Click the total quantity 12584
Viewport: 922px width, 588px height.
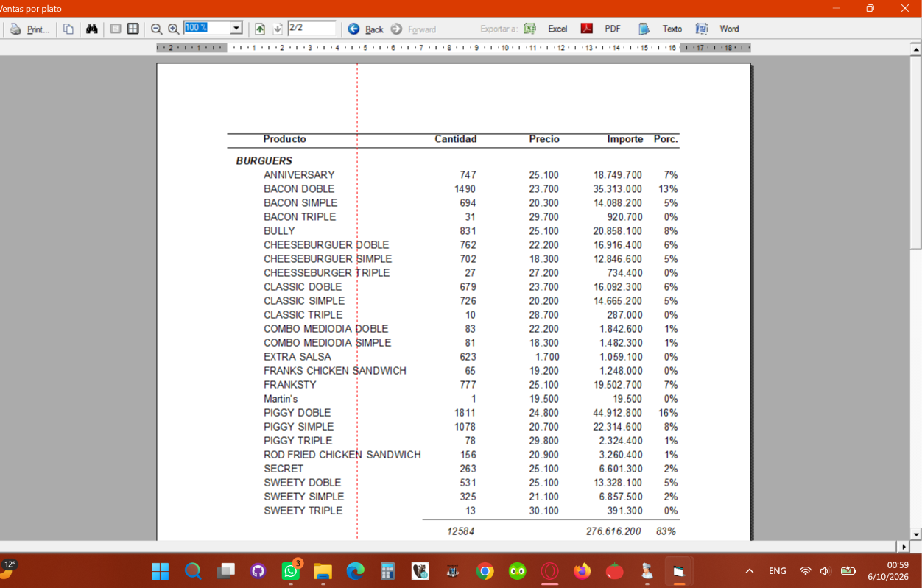pos(461,531)
